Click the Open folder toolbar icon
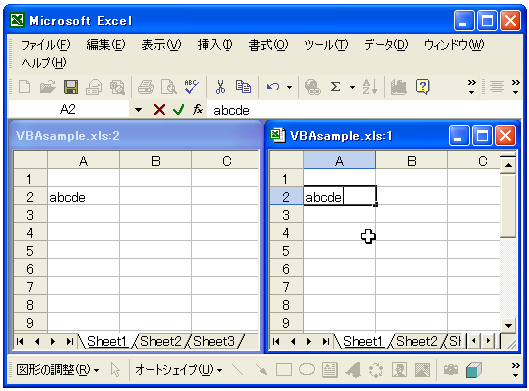This screenshot has height=391, width=529. click(48, 87)
